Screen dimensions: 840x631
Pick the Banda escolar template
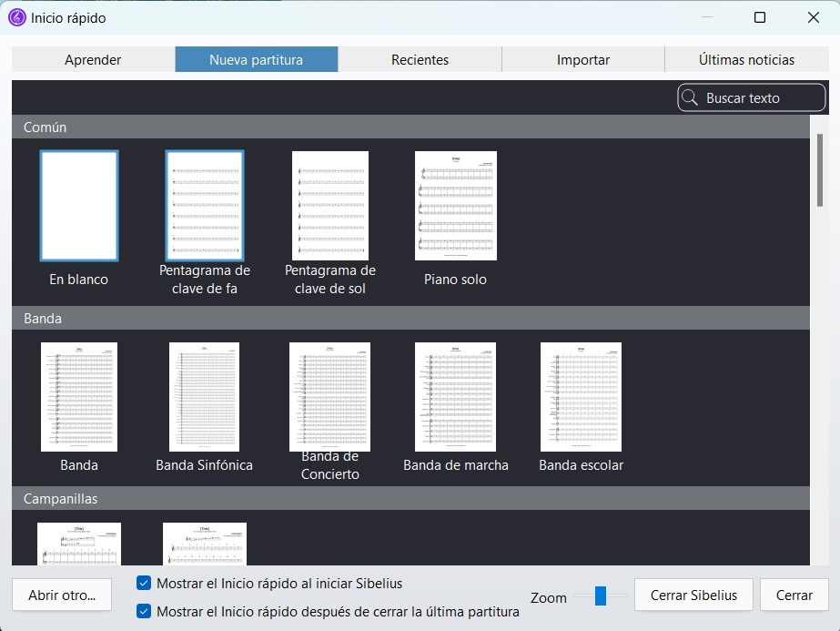(x=581, y=397)
